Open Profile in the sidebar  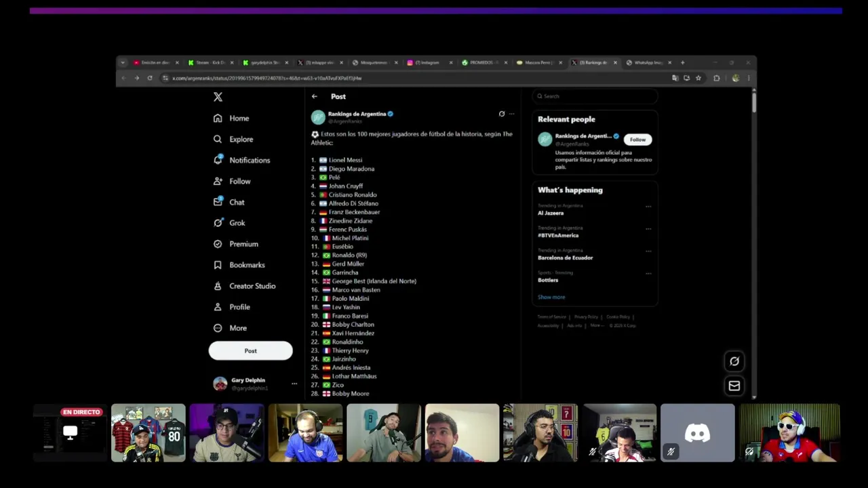coord(231,307)
